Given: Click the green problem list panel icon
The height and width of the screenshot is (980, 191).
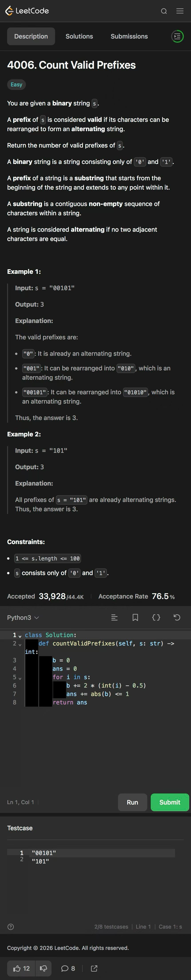Looking at the screenshot, I should (x=177, y=37).
